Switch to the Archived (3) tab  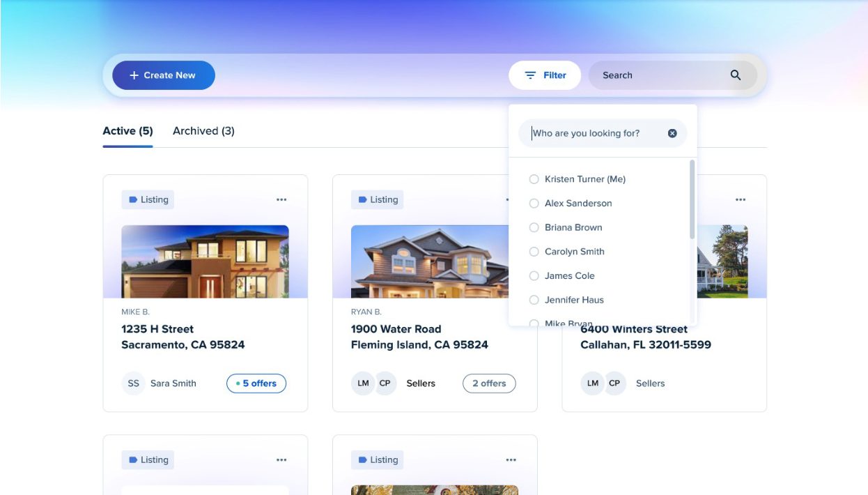tap(203, 131)
